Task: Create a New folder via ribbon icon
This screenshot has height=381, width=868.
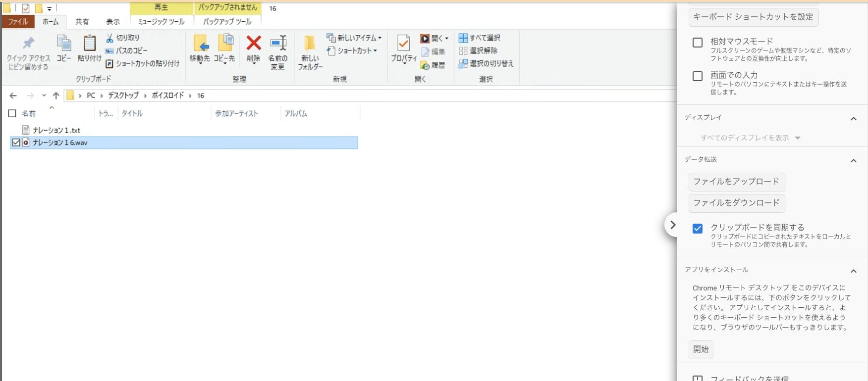Action: [x=310, y=44]
